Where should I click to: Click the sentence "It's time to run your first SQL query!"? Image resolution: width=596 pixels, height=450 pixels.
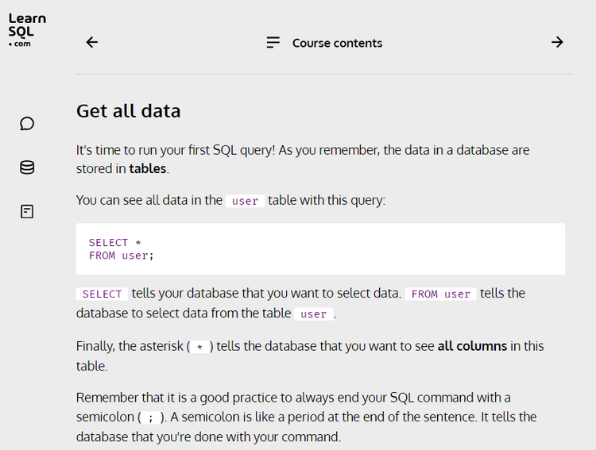coord(176,151)
